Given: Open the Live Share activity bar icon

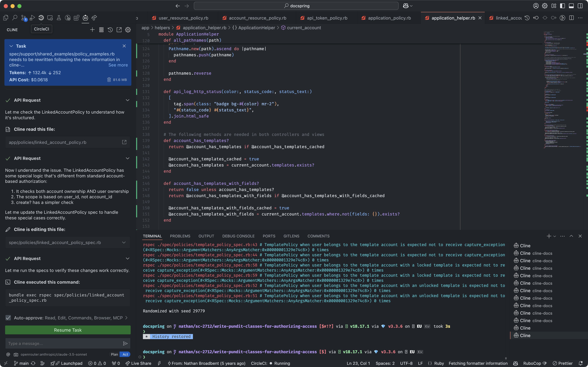Looking at the screenshot, I should 94,18.
